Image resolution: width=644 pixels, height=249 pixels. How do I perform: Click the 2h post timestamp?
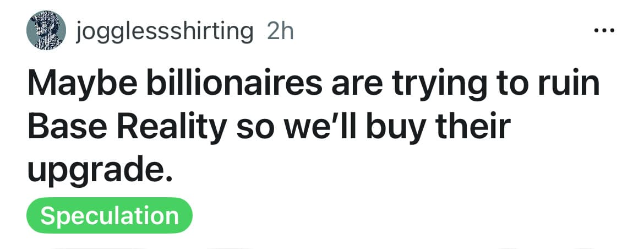(280, 31)
